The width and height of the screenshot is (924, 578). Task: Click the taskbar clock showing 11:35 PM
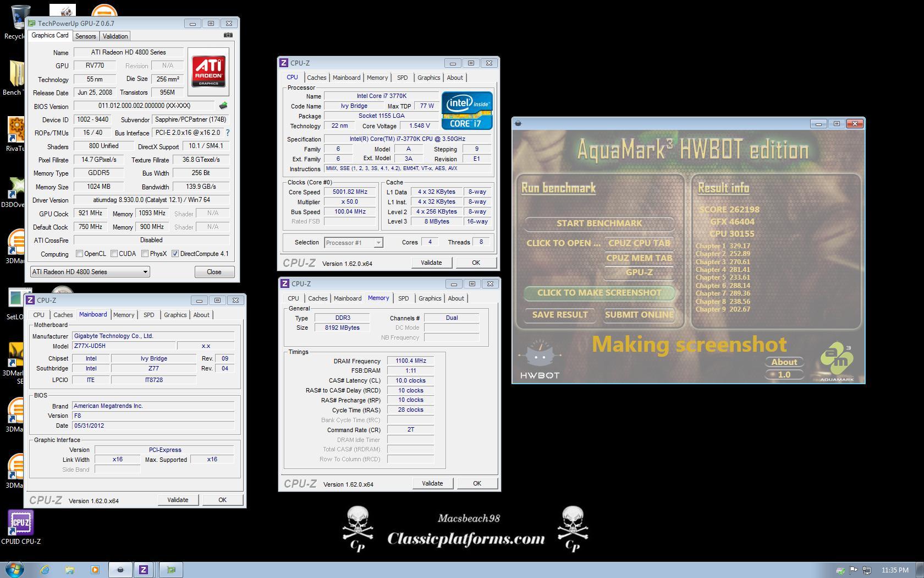[894, 570]
